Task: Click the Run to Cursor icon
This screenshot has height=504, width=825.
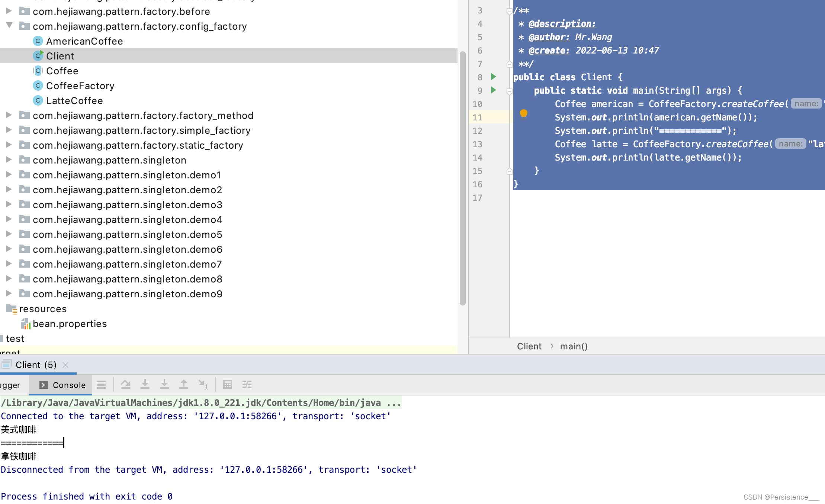Action: (x=203, y=385)
